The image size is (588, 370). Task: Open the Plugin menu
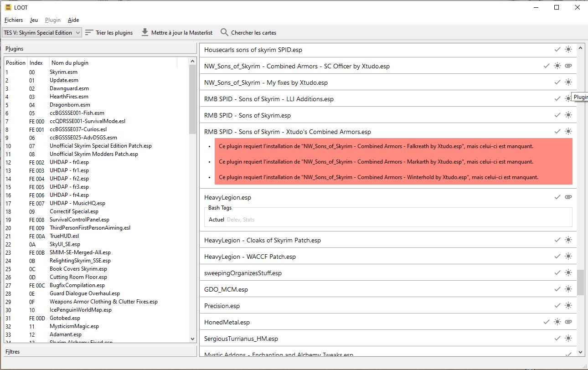(x=53, y=20)
